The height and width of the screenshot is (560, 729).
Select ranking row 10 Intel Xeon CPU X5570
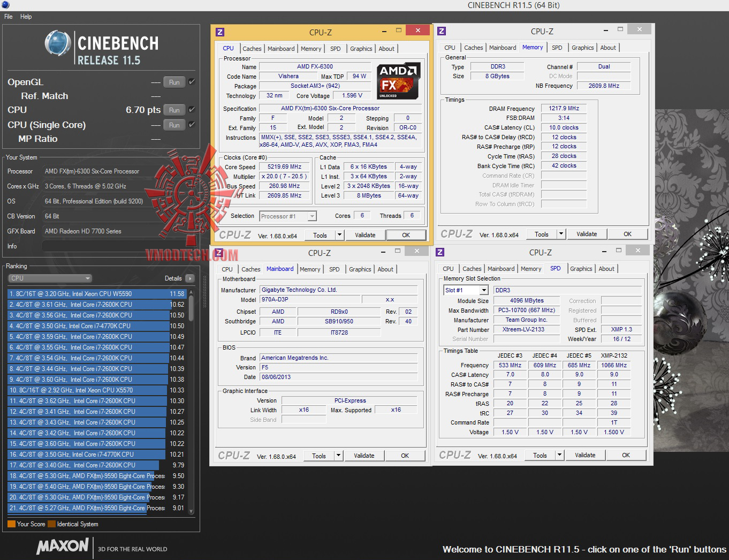[97, 390]
